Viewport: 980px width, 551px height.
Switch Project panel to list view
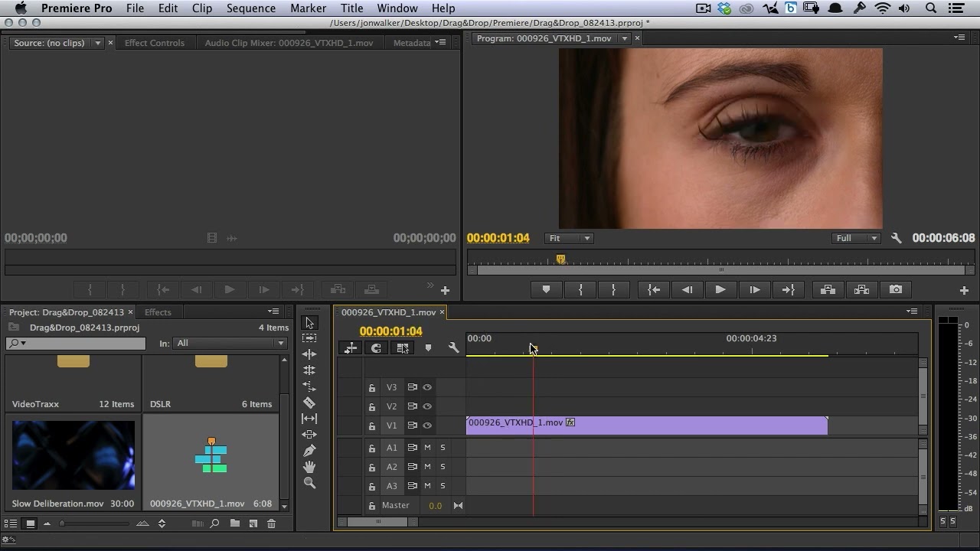[11, 523]
